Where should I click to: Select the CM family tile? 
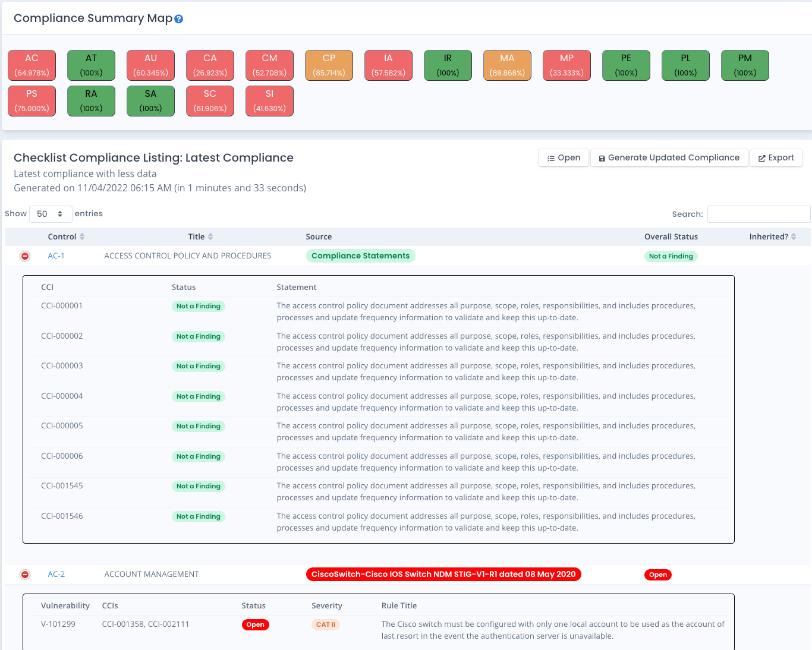point(269,65)
